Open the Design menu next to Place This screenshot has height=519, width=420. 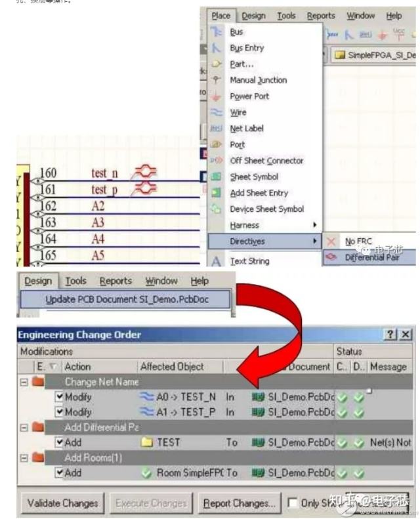pos(253,16)
